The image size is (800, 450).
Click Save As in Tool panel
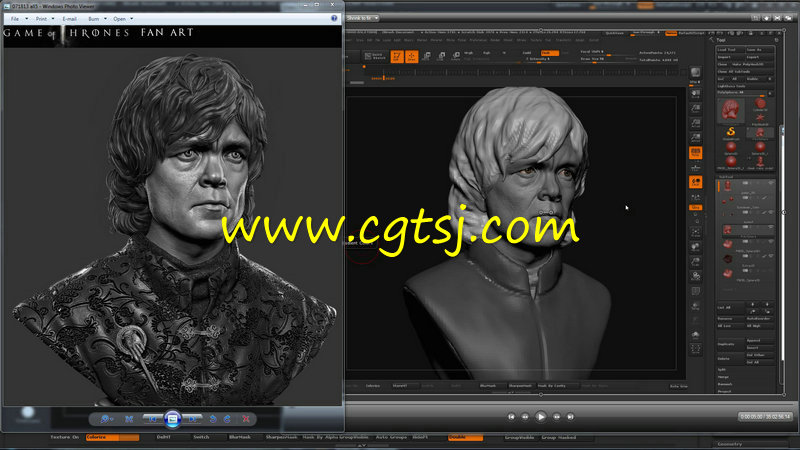coord(760,49)
